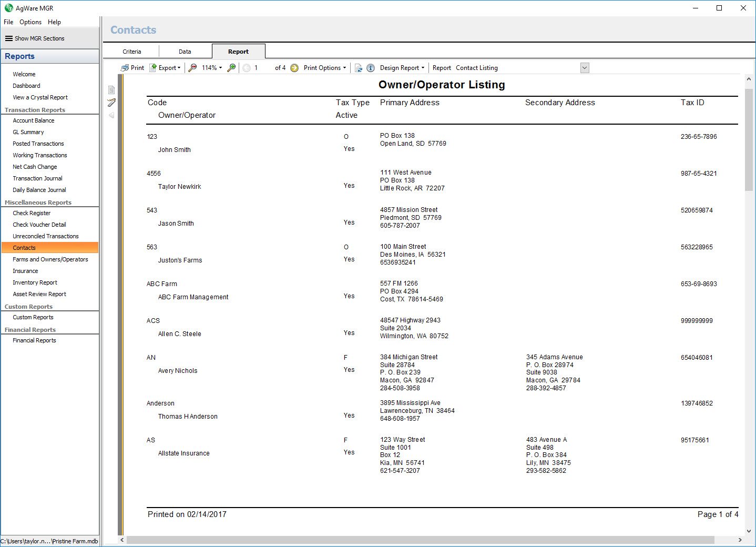756x547 pixels.
Task: Click the Print button in report toolbar
Action: [x=132, y=68]
